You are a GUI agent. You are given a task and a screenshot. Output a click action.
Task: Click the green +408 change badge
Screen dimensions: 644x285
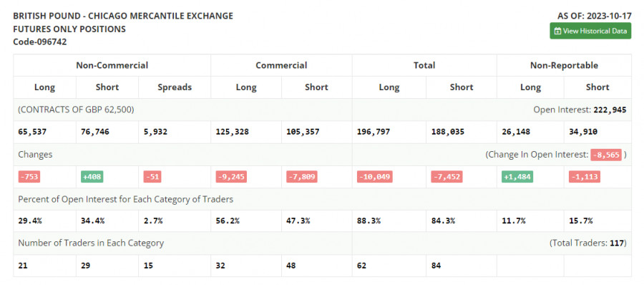(92, 177)
